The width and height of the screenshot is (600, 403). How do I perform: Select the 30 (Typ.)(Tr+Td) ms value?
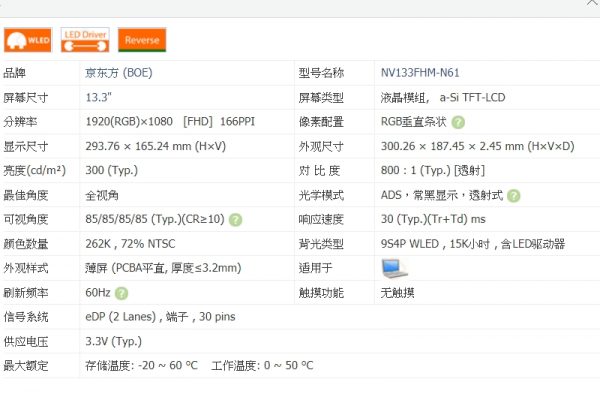(433, 219)
